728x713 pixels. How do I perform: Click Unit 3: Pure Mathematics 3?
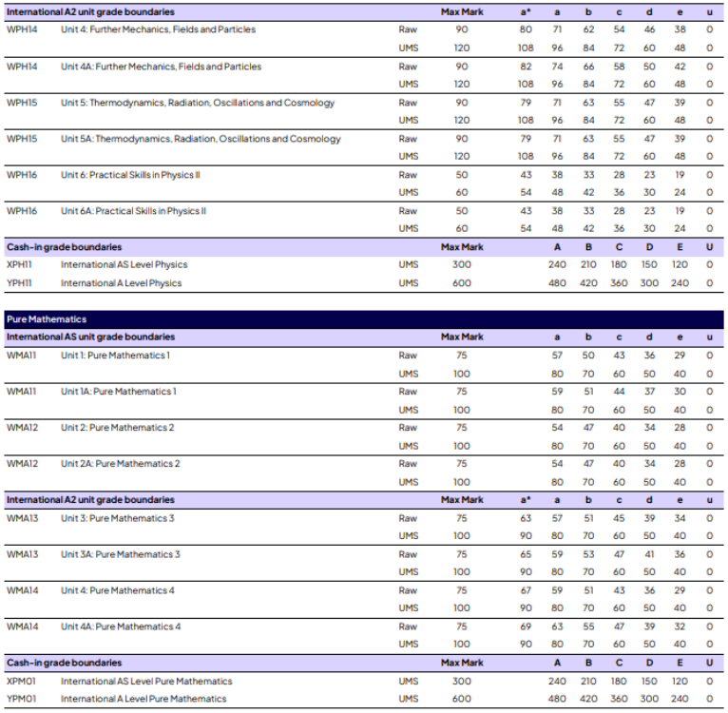pos(117,518)
